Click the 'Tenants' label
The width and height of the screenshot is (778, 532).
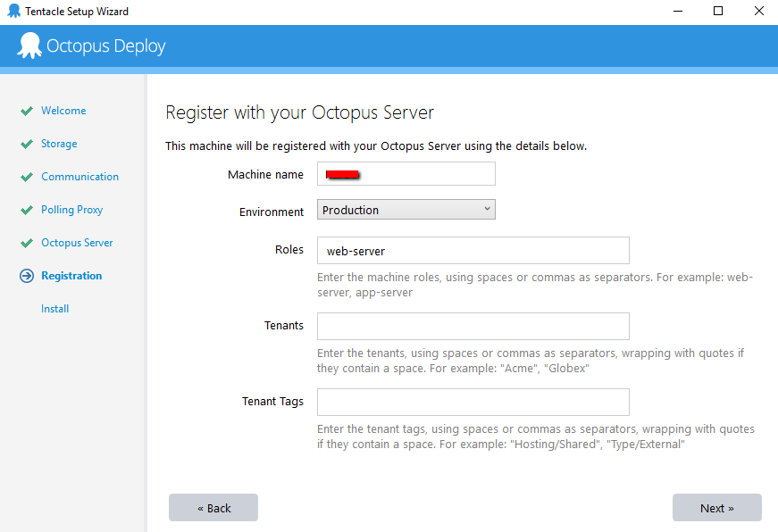(284, 325)
